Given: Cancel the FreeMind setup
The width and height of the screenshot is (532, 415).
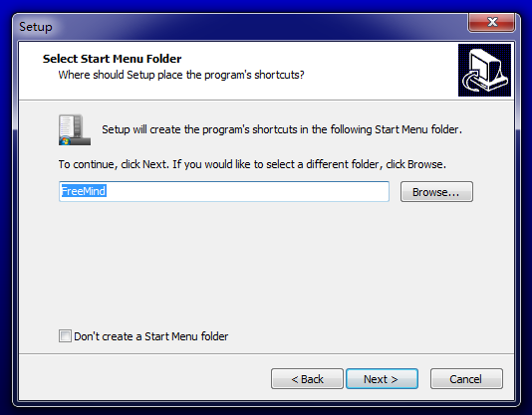Looking at the screenshot, I should point(466,379).
